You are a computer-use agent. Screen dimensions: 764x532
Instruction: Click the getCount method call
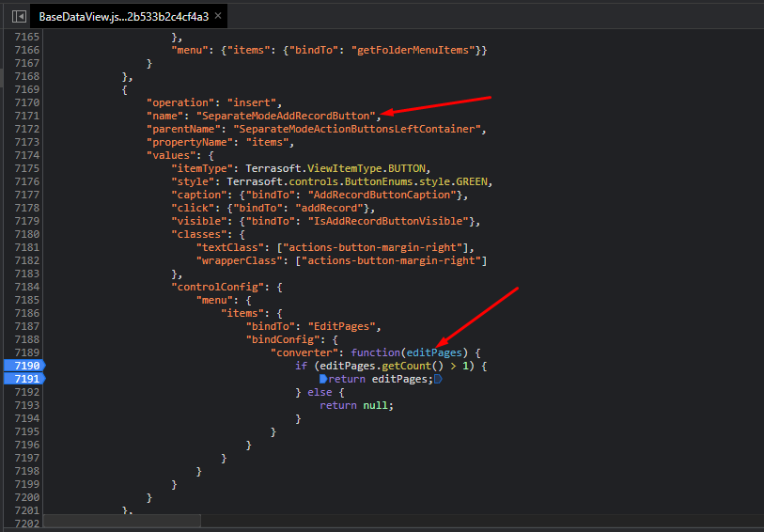pyautogui.click(x=407, y=366)
